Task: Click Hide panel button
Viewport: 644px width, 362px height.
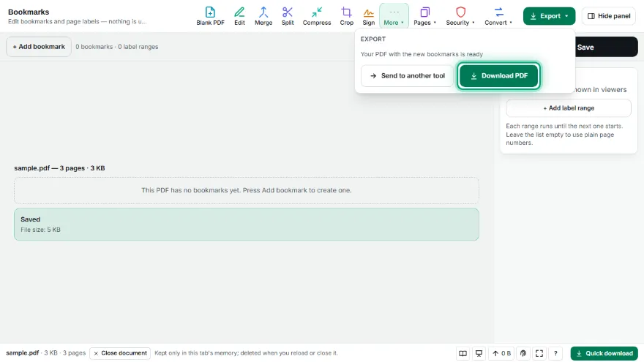Action: (609, 16)
